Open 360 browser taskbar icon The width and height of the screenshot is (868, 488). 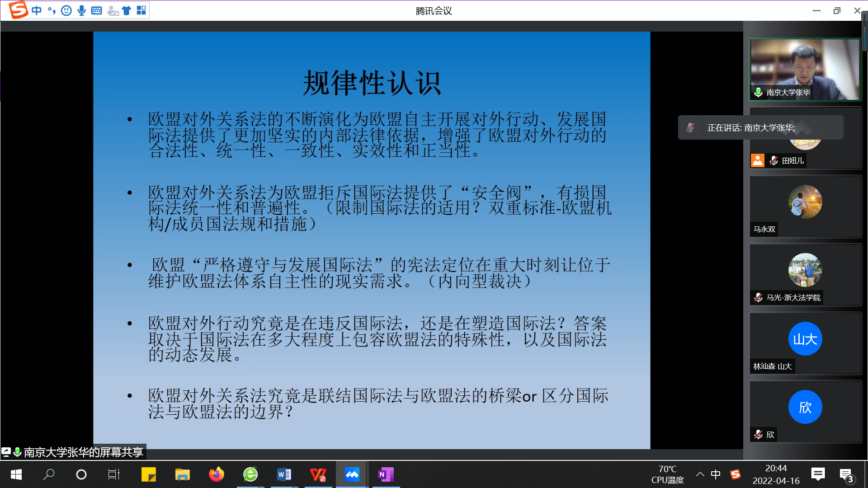coord(250,474)
